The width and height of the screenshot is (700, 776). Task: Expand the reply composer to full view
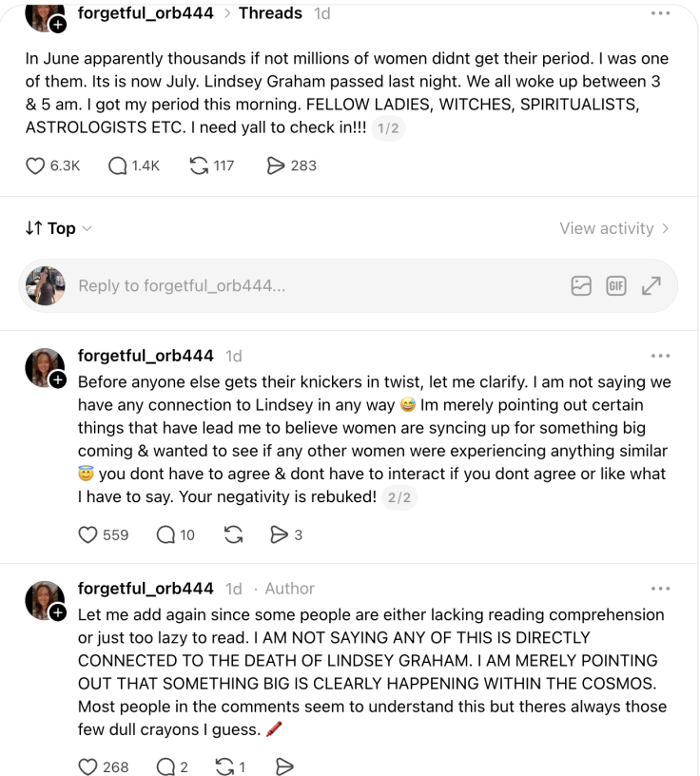coord(651,286)
